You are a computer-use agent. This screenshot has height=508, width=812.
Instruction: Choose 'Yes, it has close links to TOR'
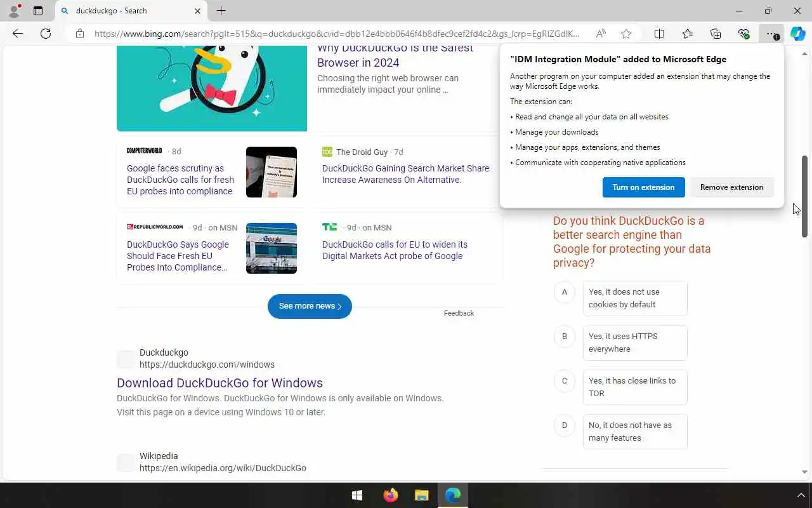[635, 387]
